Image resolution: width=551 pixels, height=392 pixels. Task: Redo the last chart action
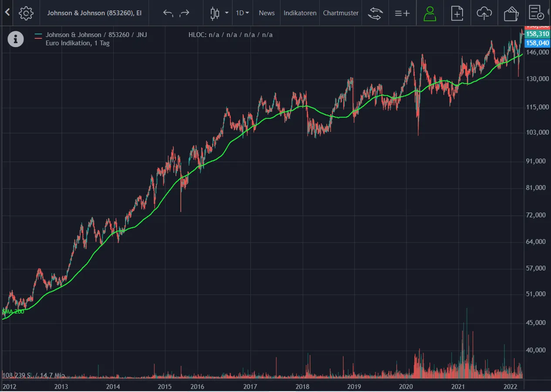[185, 13]
